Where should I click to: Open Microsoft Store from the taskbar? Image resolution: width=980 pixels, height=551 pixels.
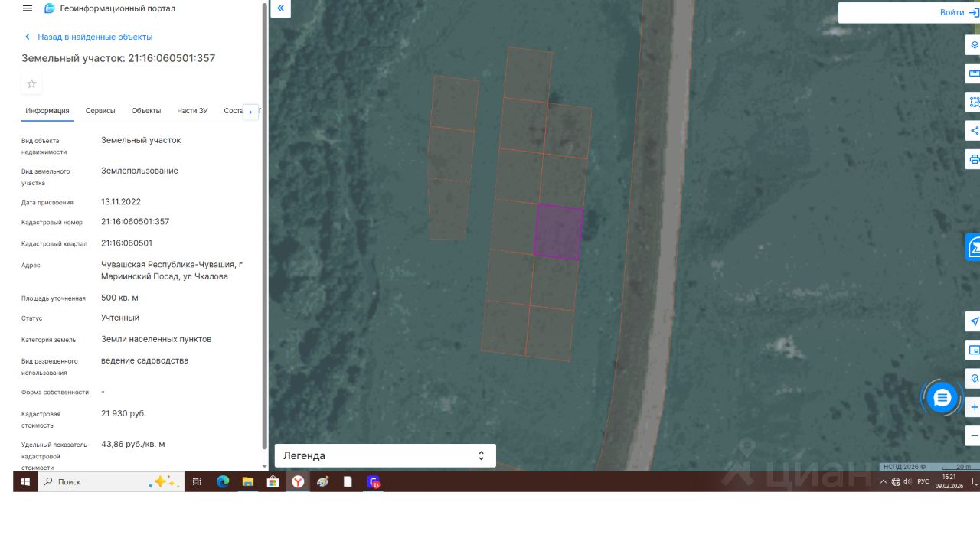(x=273, y=481)
